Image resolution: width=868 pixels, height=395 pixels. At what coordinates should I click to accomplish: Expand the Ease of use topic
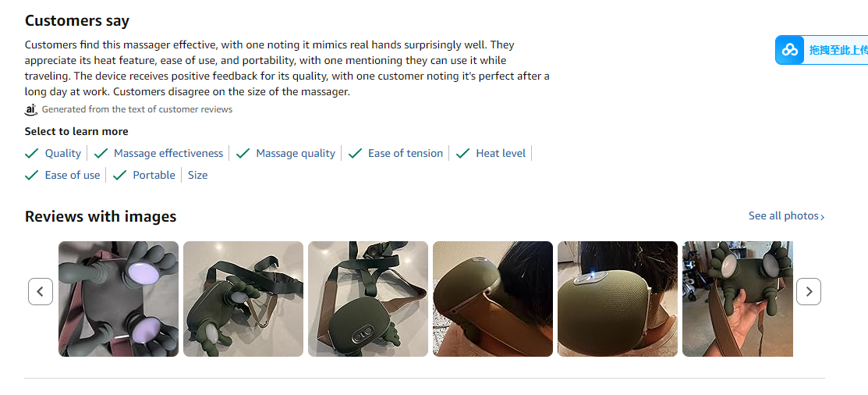[x=73, y=176]
